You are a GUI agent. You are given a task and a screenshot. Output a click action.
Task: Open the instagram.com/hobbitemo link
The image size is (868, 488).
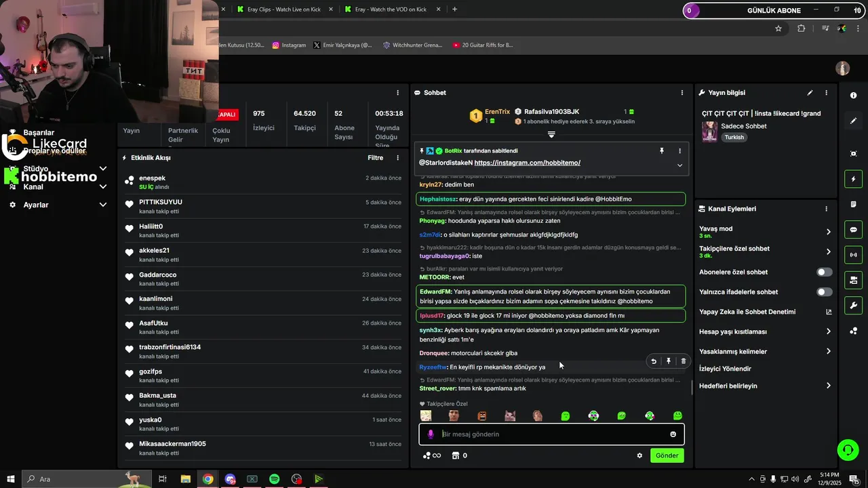(527, 163)
